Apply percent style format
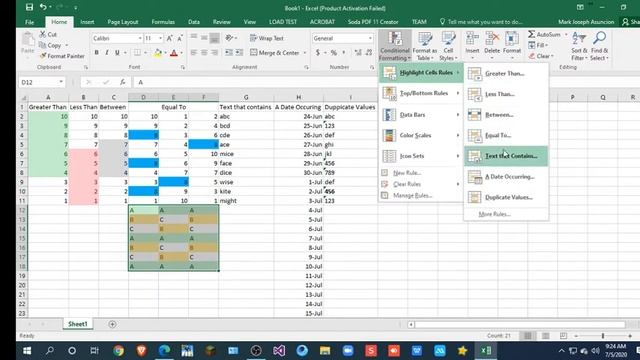This screenshot has width=640, height=360. (x=334, y=53)
